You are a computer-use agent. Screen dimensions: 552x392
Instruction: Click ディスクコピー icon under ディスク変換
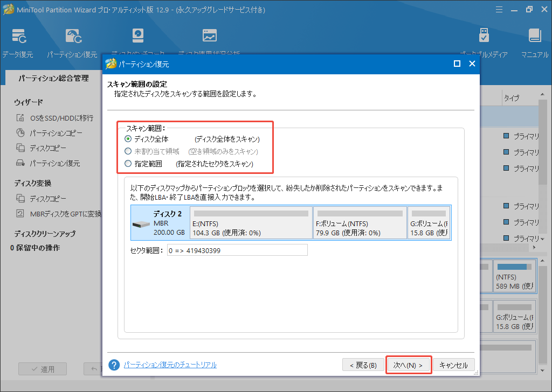point(20,199)
